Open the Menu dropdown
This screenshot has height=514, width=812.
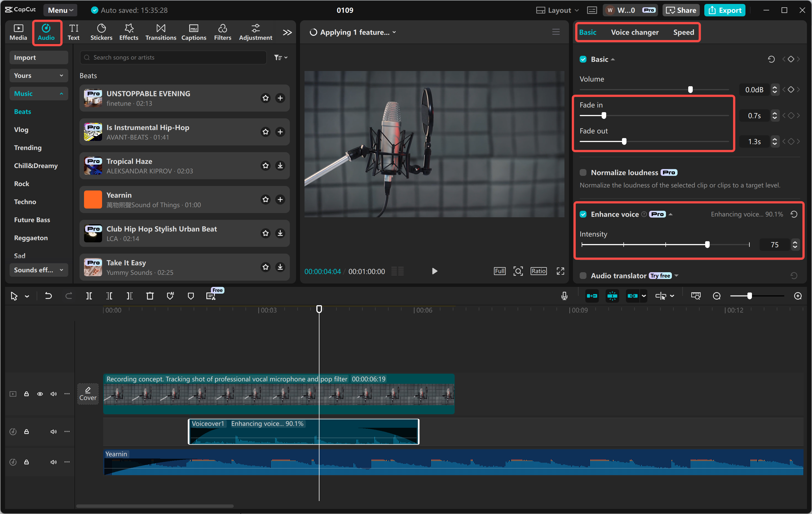(x=60, y=10)
